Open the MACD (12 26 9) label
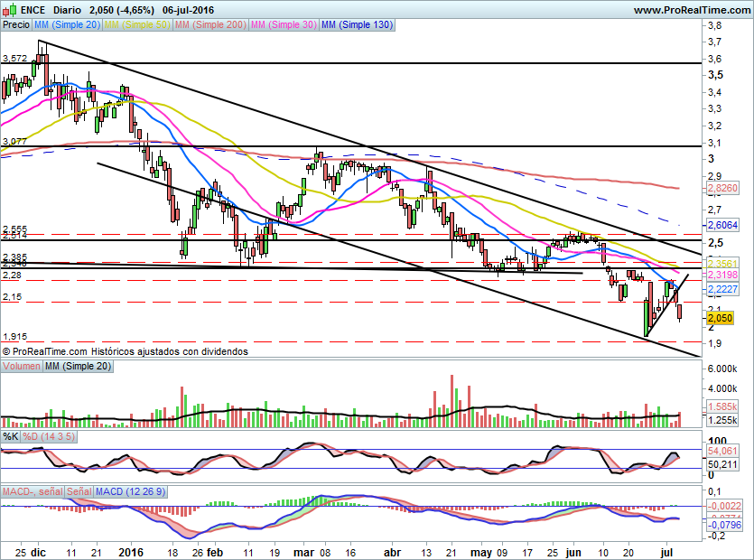This screenshot has height=560, width=754. point(130,490)
